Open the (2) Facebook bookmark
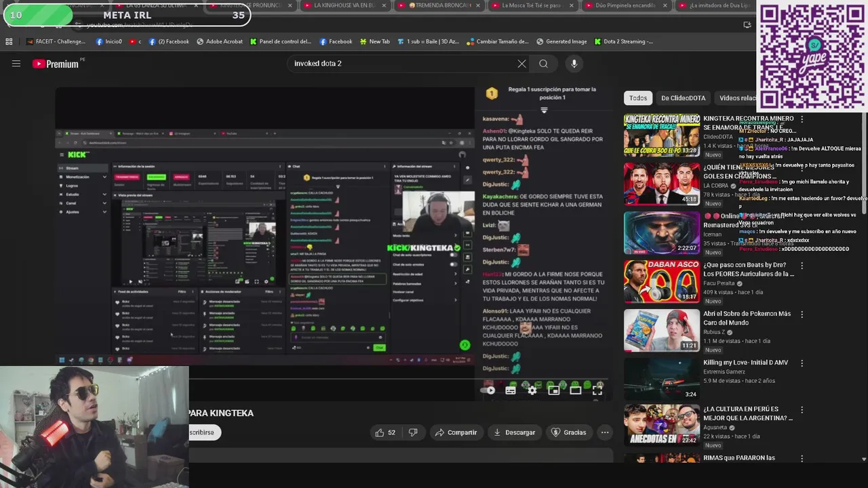The width and height of the screenshot is (868, 488). point(169,41)
